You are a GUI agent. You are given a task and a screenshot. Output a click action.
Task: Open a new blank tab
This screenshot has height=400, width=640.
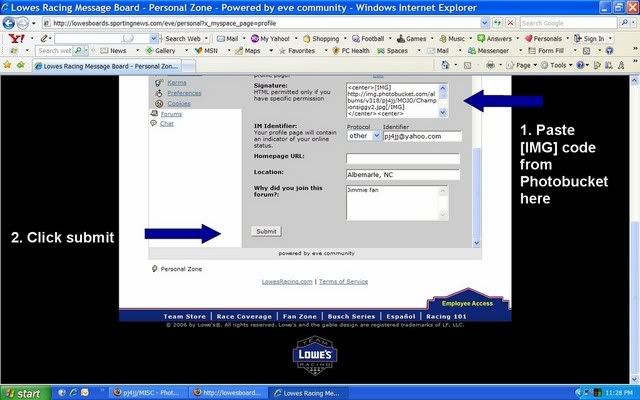point(188,66)
